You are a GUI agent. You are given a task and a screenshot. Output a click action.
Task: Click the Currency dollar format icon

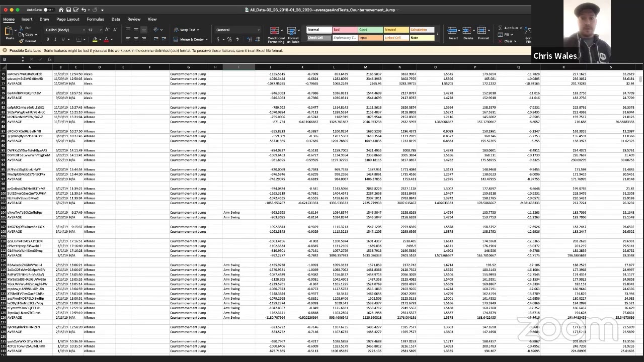coord(218,39)
